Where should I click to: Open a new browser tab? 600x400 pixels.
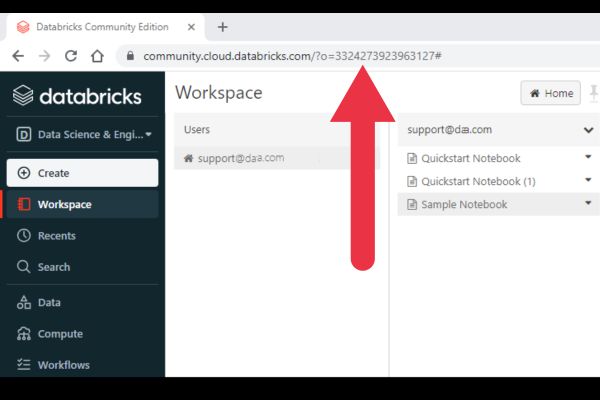[x=223, y=27]
